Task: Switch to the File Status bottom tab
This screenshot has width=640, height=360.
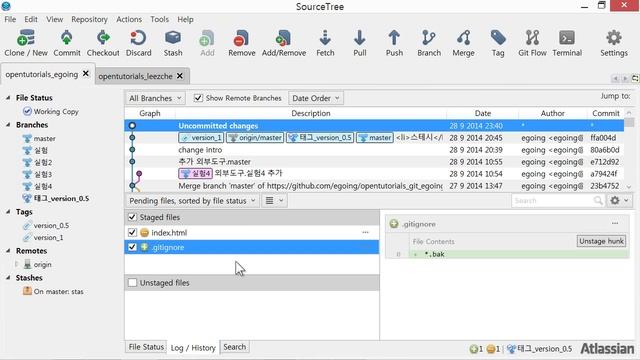Action: coord(146,347)
